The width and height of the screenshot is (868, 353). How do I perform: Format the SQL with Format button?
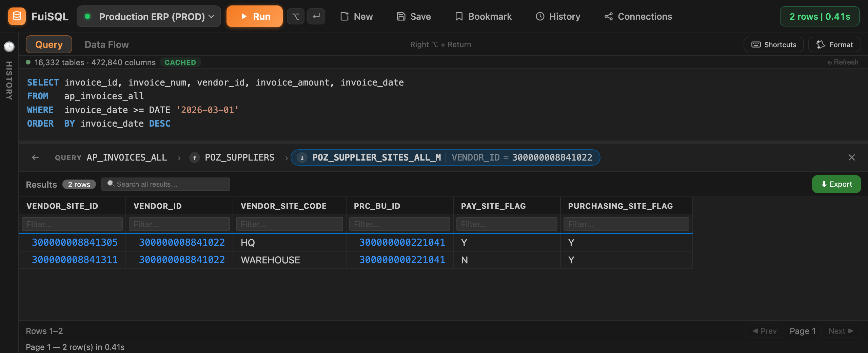tap(834, 44)
